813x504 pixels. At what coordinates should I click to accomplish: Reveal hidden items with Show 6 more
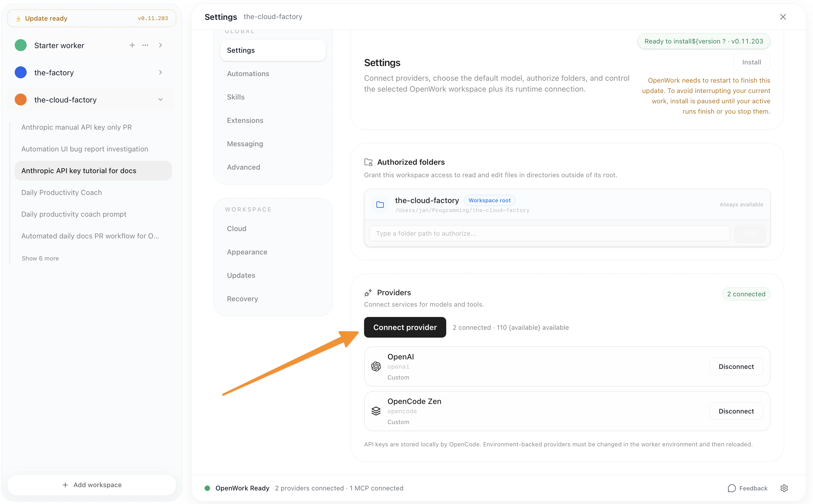tap(40, 258)
